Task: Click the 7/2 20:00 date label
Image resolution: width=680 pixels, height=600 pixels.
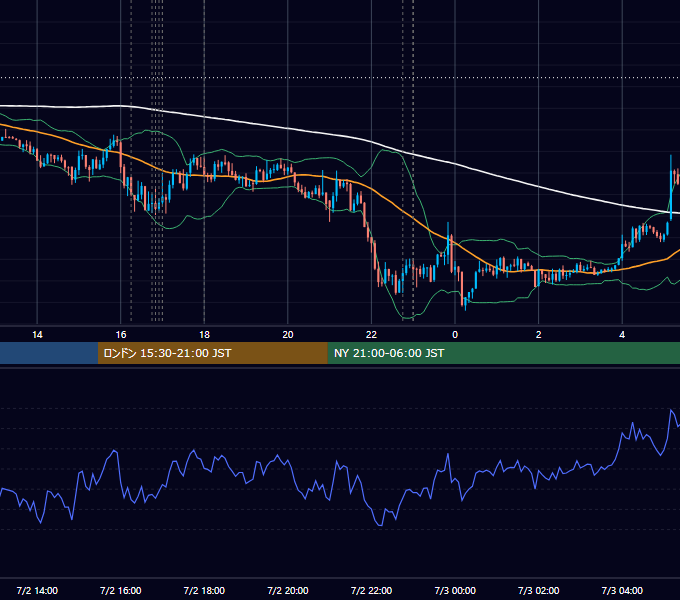Action: (288, 590)
